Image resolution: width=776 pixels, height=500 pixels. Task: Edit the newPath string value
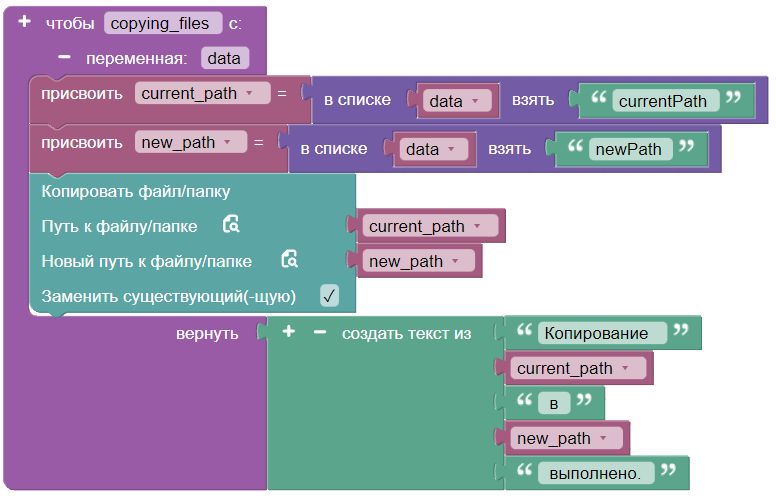(630, 149)
